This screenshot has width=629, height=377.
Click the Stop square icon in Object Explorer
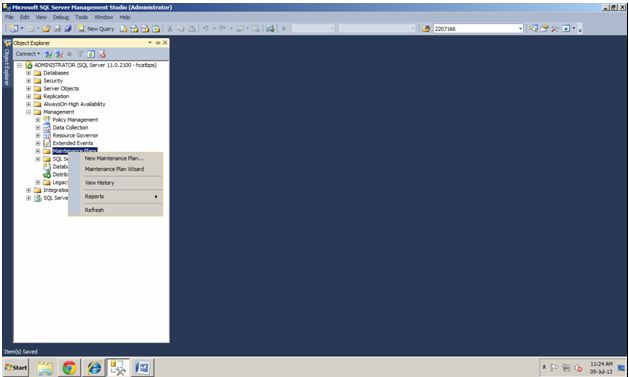tap(69, 54)
